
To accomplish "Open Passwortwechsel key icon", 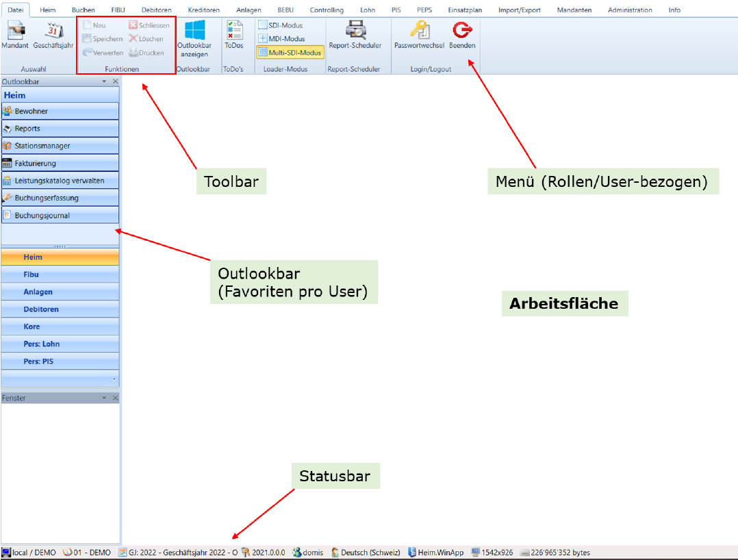I will click(x=419, y=31).
